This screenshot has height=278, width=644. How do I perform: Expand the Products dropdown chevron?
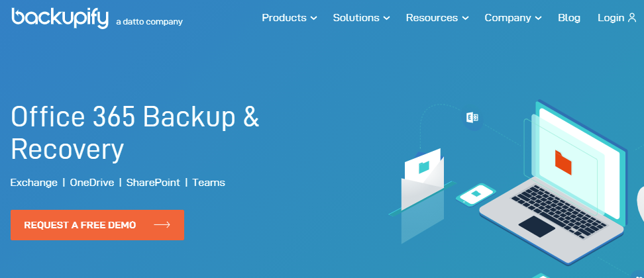313,19
